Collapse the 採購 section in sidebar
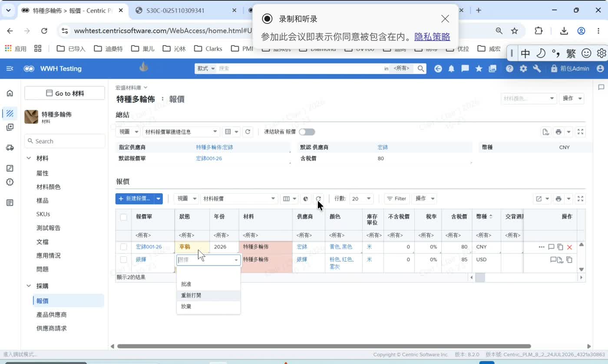Viewport: 608px width, 364px height. point(29,286)
